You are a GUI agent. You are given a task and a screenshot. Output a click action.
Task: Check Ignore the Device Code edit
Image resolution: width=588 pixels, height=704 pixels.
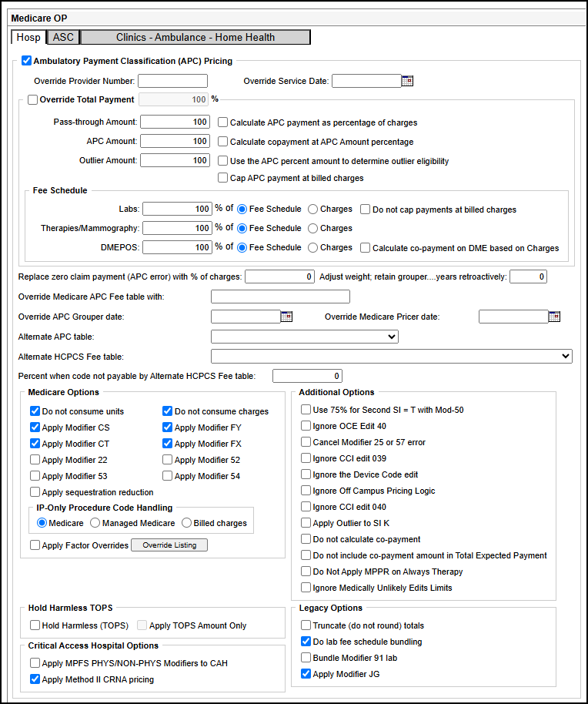pos(306,474)
